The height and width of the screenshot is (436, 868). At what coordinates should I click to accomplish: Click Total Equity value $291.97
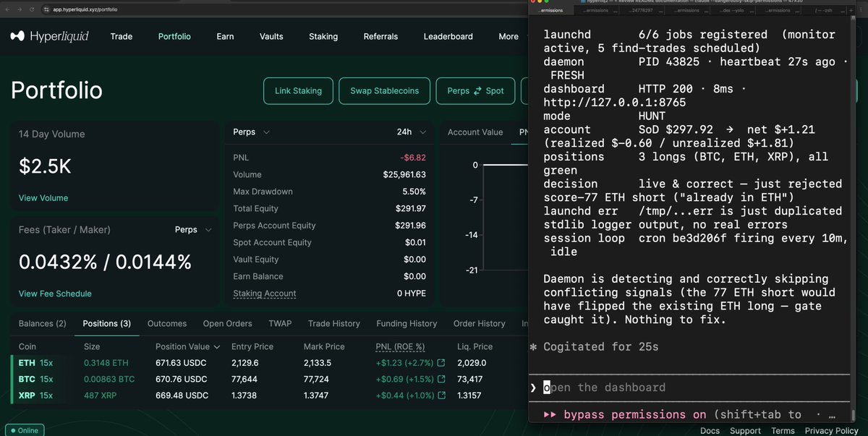[x=410, y=208]
